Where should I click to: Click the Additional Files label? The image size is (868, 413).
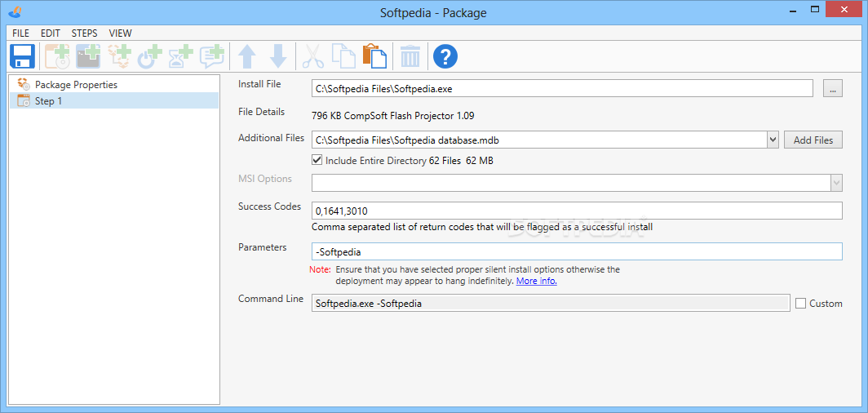271,138
